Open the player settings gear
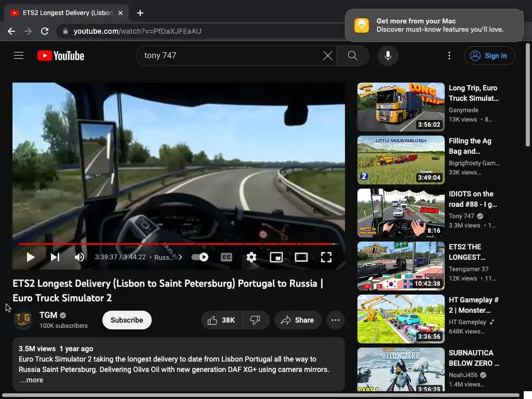Screen dimensions: 532x399 251,257
